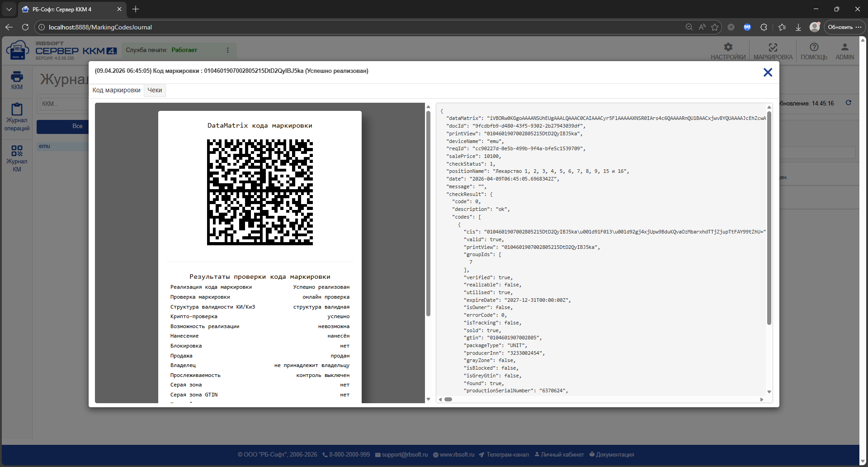The width and height of the screenshot is (868, 467).
Task: Open the browser extensions menu
Action: pos(764,27)
